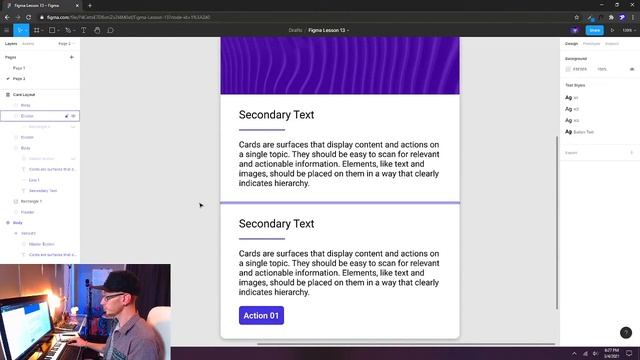Image resolution: width=640 pixels, height=360 pixels.
Task: Click the lock icon on highlighted Divider layer
Action: [x=67, y=116]
